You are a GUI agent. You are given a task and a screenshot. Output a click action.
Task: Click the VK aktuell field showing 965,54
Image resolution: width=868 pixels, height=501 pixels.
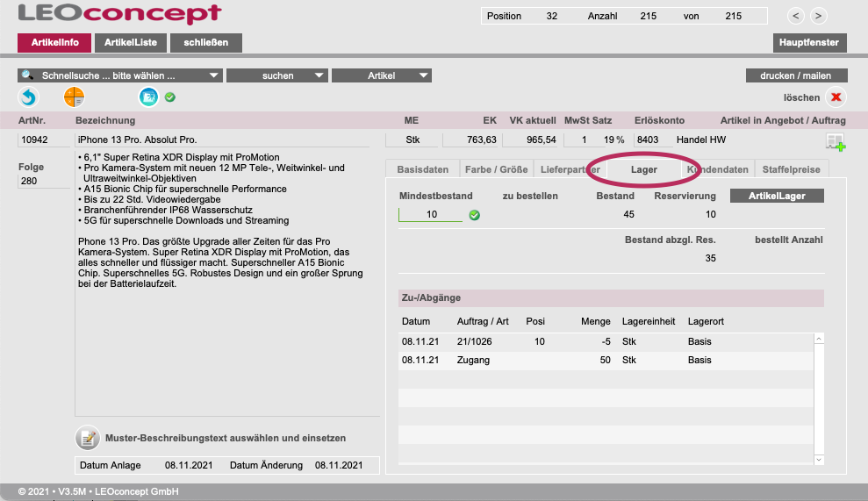531,140
